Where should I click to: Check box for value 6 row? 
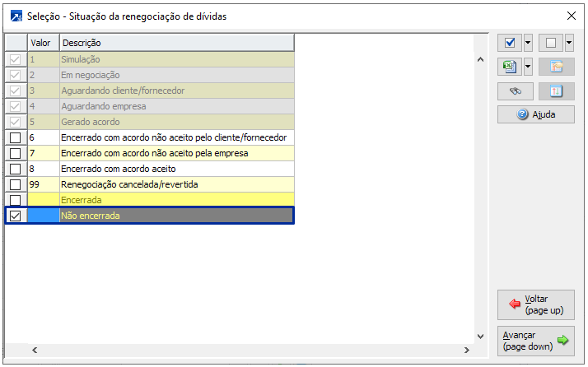coord(15,138)
